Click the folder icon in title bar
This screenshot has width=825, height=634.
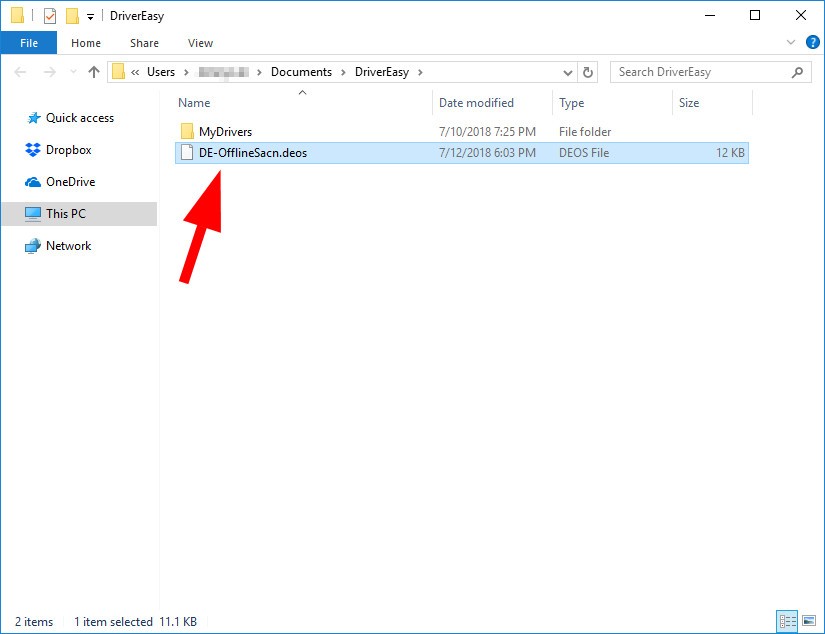[x=17, y=15]
